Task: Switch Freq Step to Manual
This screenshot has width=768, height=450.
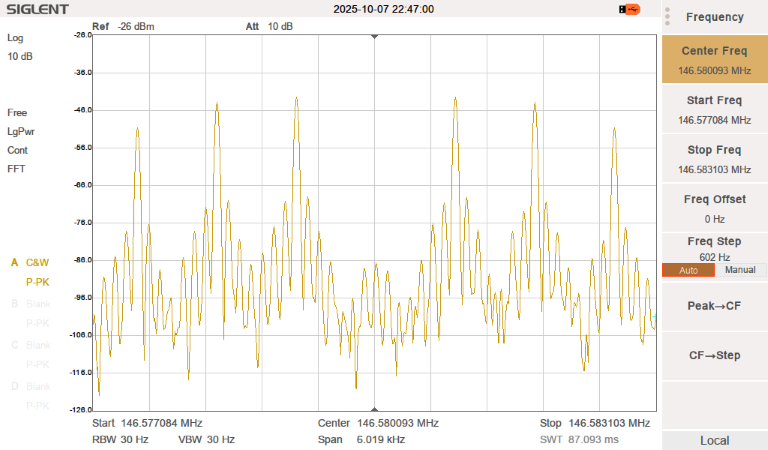Action: (x=740, y=270)
